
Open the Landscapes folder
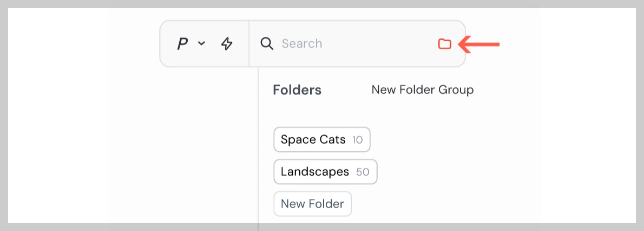click(x=315, y=172)
